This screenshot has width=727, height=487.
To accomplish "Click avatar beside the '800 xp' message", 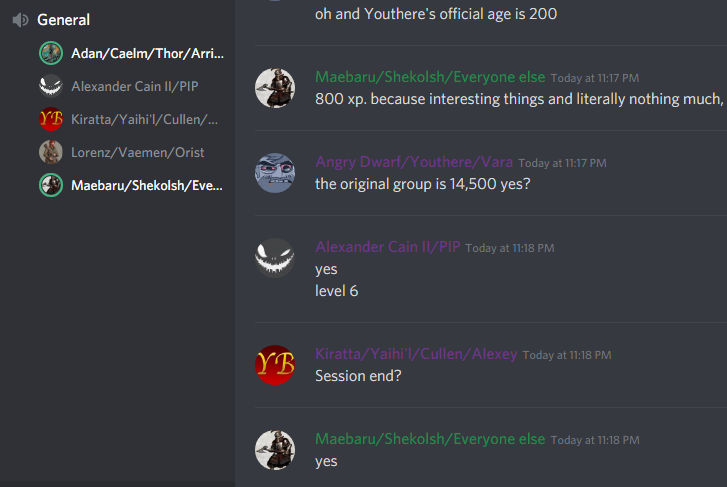I will [x=275, y=88].
